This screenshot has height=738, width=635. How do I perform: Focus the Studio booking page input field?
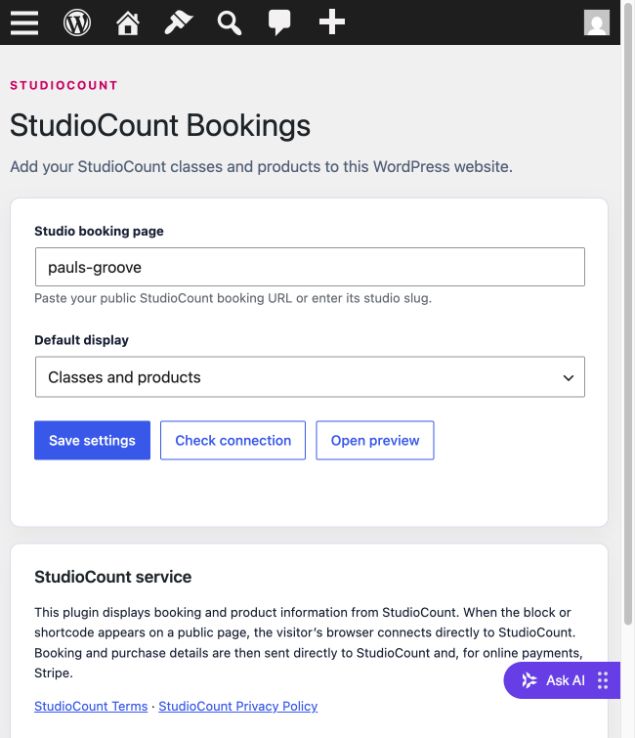(310, 267)
